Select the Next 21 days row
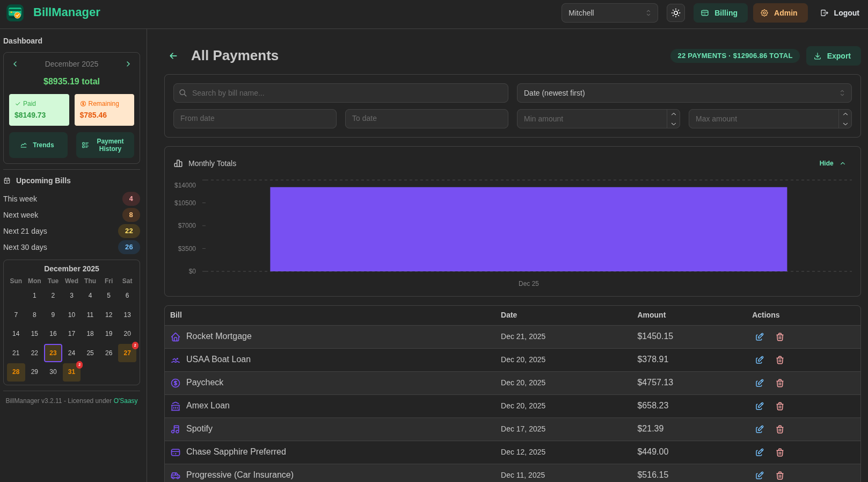This screenshot has height=482, width=868. pos(71,231)
